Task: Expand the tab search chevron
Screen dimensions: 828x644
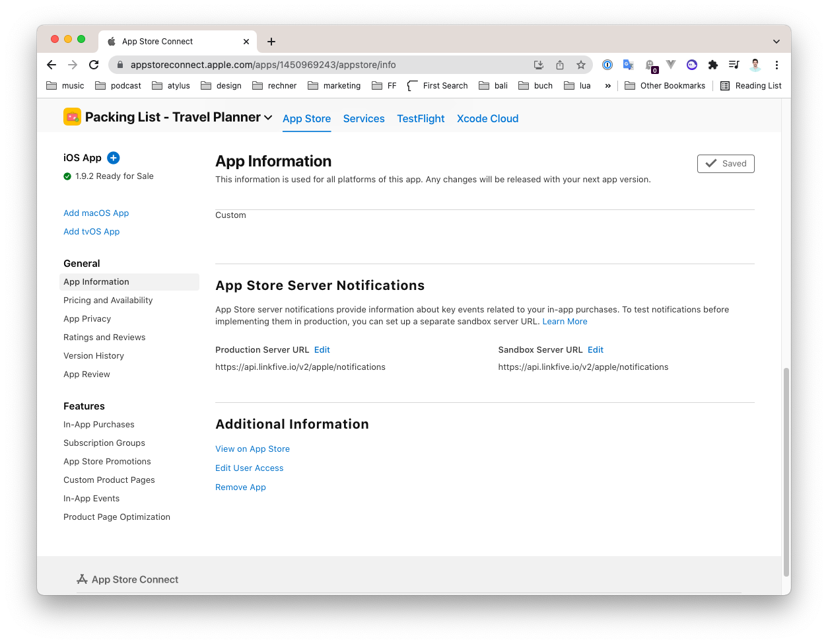Action: pos(776,42)
